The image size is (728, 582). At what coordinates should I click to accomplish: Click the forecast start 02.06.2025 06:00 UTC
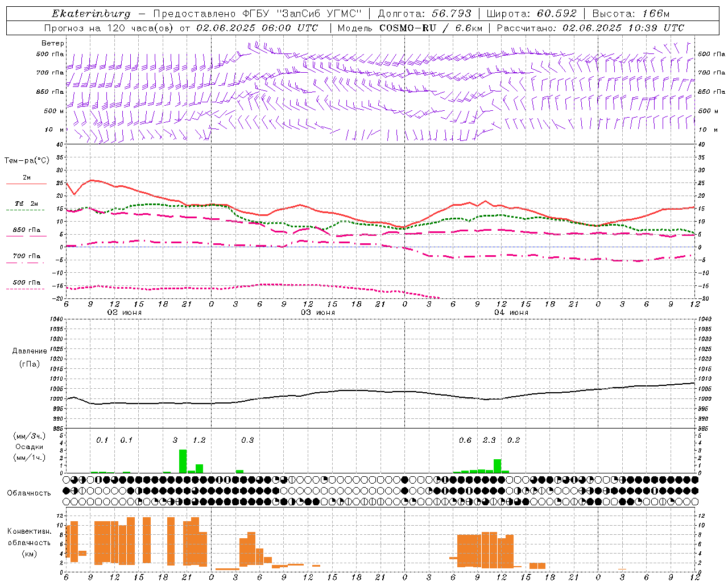pos(257,28)
